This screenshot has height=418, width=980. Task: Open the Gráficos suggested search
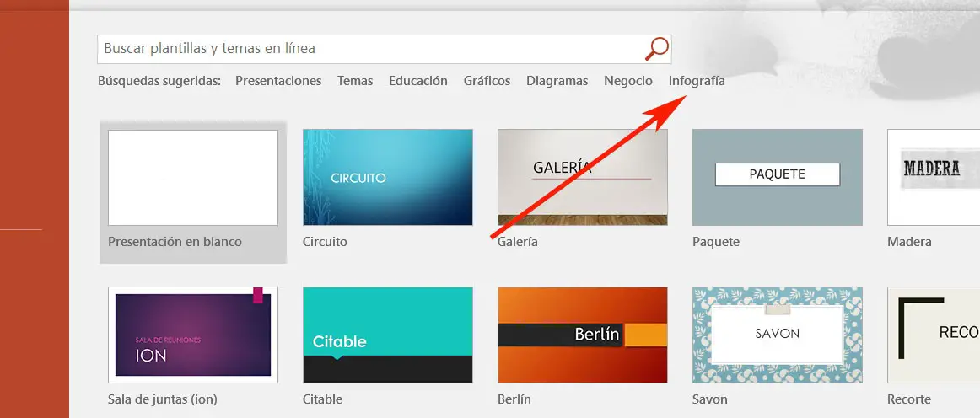pos(487,81)
